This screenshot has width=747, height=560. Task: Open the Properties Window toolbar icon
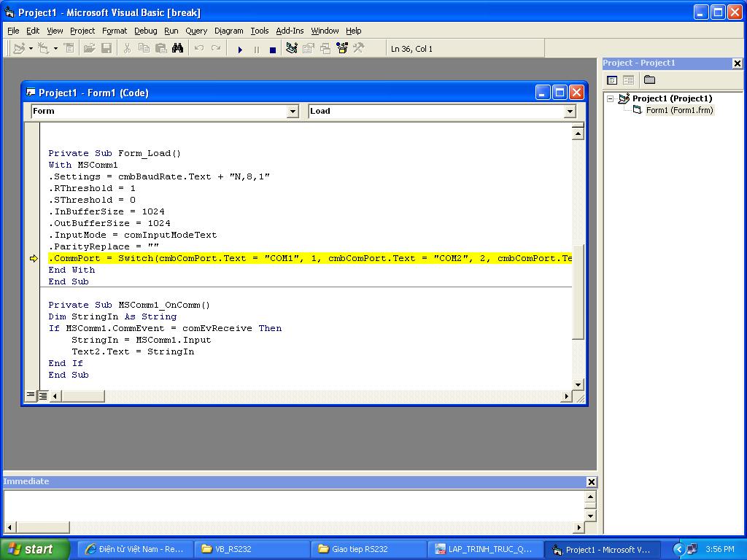[309, 48]
